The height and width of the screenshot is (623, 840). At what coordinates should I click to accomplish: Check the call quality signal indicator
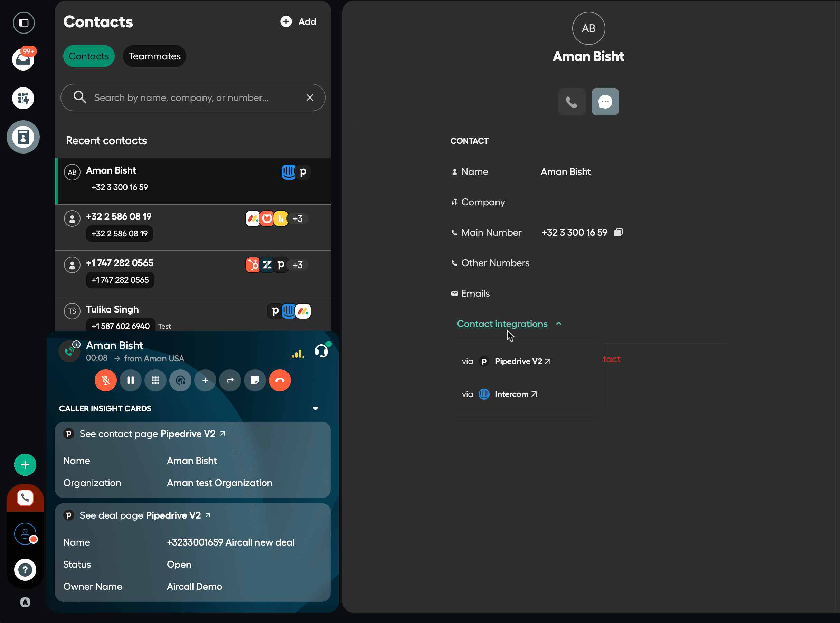click(298, 354)
